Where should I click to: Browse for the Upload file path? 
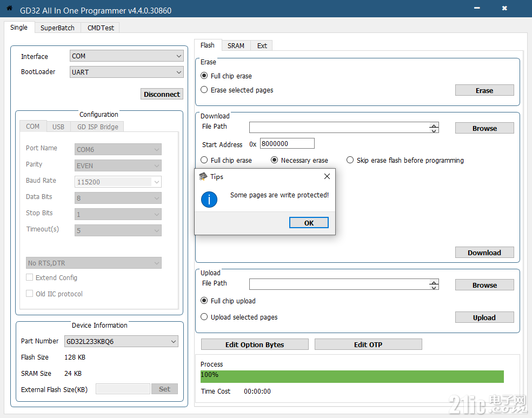pyautogui.click(x=484, y=285)
